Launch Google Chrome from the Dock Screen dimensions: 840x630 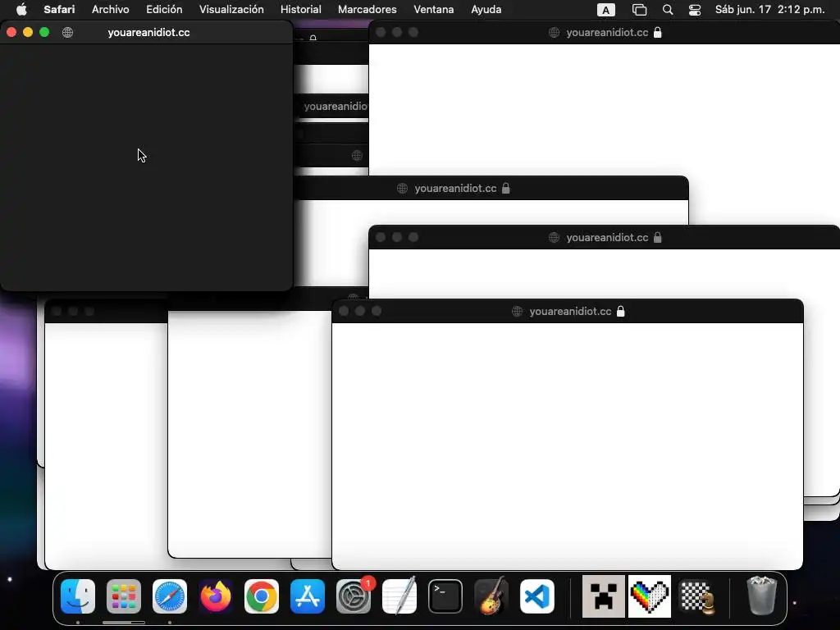click(x=262, y=596)
